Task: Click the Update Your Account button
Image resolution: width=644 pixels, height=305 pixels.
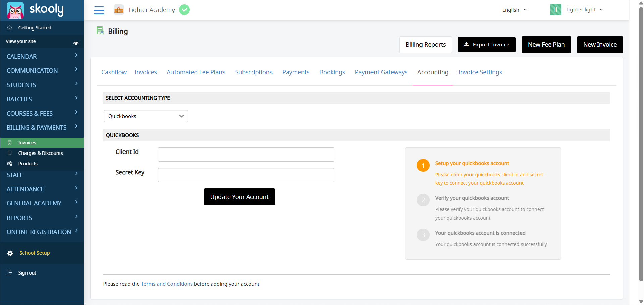Action: 239,197
